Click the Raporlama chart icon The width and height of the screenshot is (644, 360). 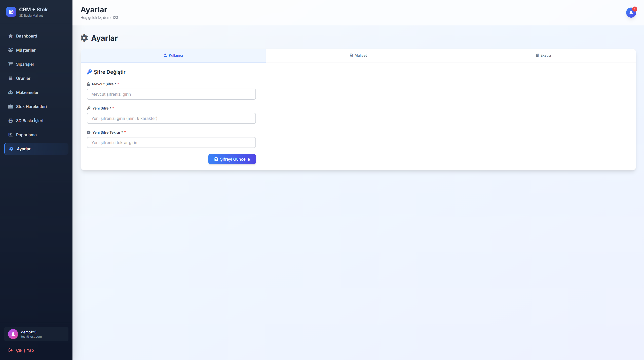(11, 135)
